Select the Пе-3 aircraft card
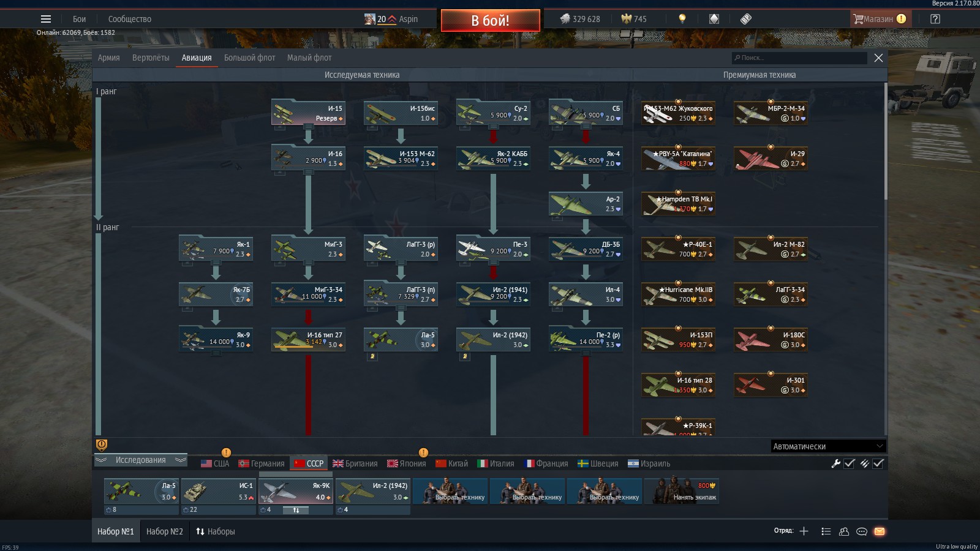Screen dimensions: 980x551 (x=493, y=249)
